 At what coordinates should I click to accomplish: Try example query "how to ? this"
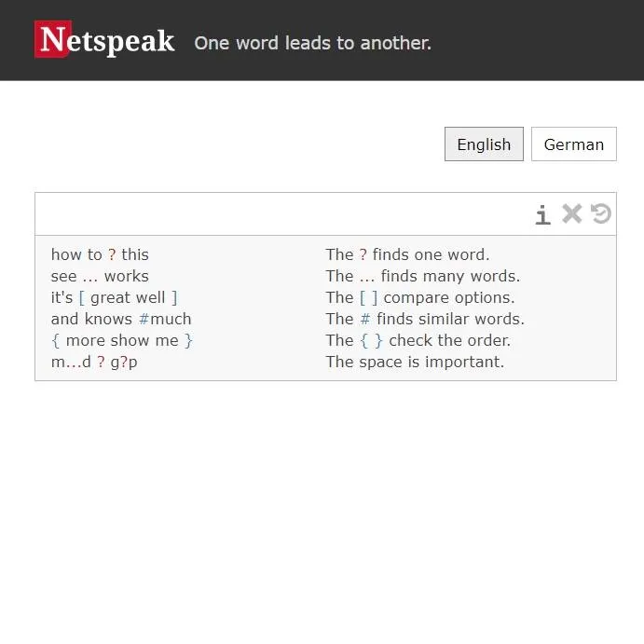click(x=100, y=254)
